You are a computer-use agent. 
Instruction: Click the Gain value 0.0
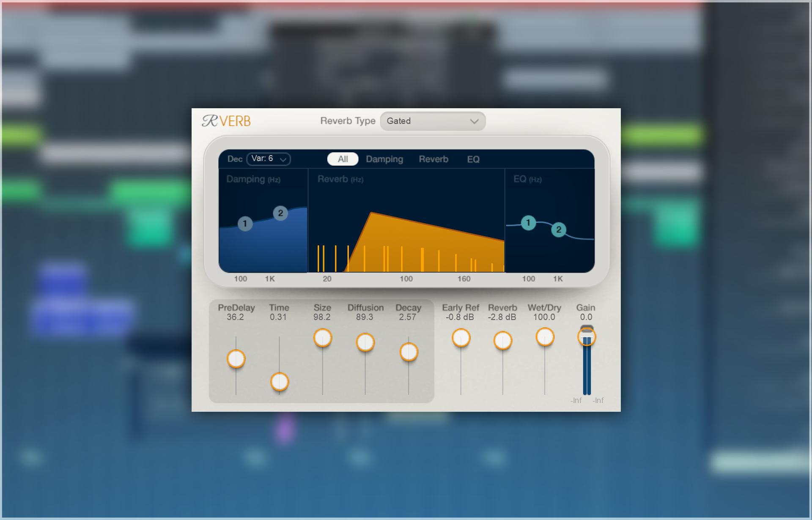point(586,317)
